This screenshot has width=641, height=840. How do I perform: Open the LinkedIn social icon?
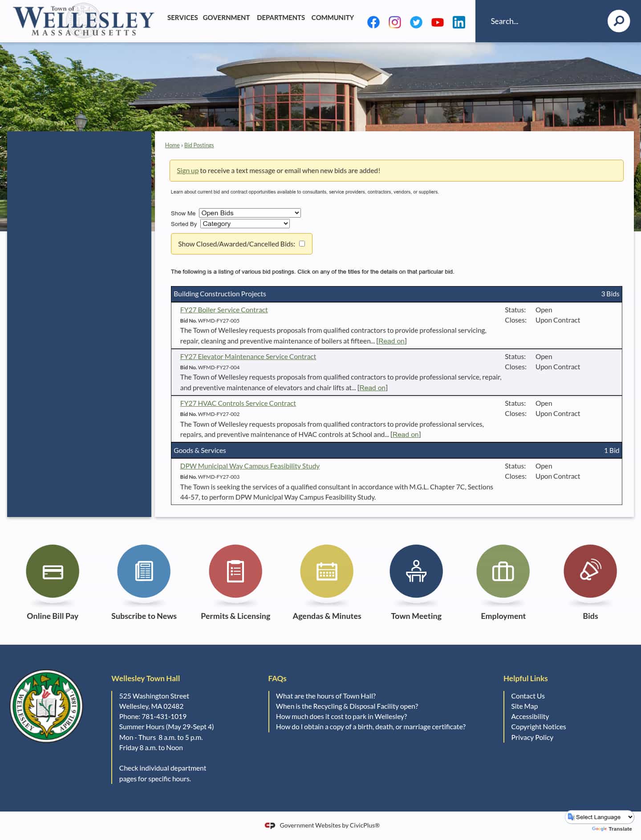coord(458,22)
